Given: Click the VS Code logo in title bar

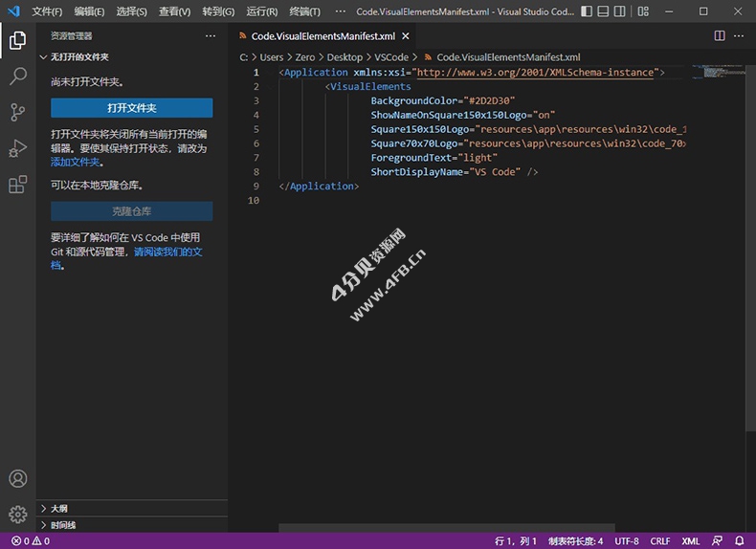Looking at the screenshot, I should pos(14,11).
